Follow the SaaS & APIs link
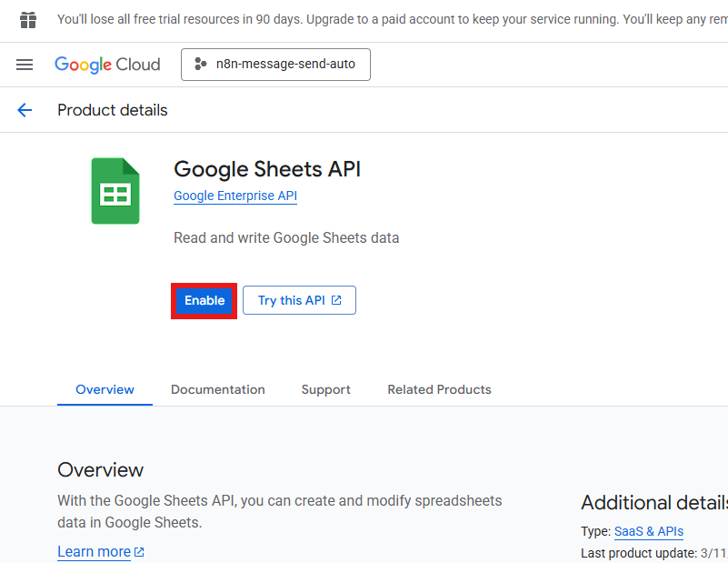Viewport: 728px width, 563px height. tap(648, 531)
